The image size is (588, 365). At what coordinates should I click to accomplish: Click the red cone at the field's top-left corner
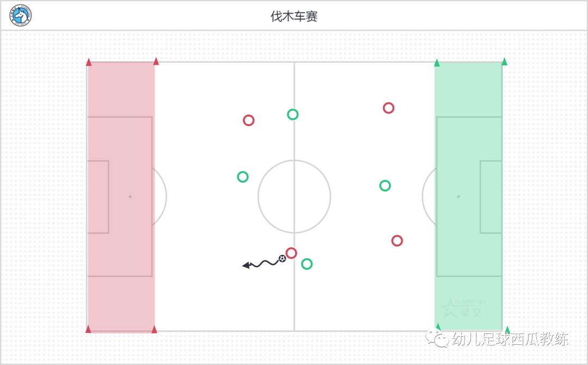click(x=89, y=62)
